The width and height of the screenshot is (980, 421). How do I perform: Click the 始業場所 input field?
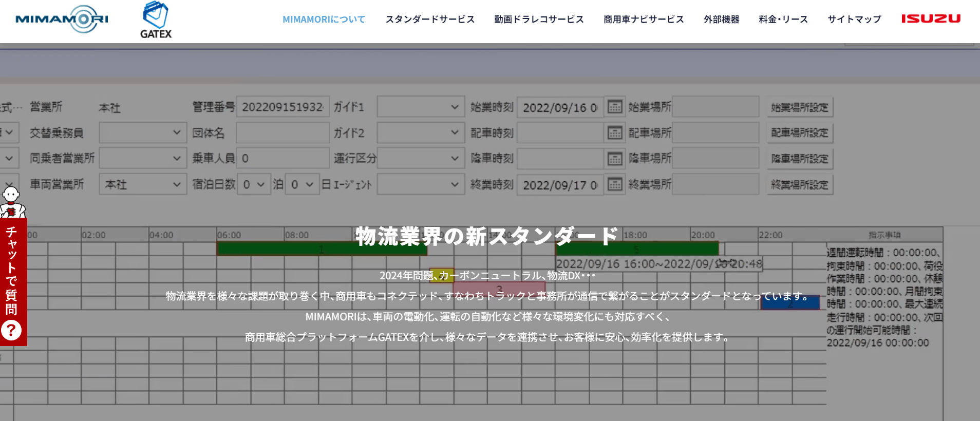click(715, 107)
